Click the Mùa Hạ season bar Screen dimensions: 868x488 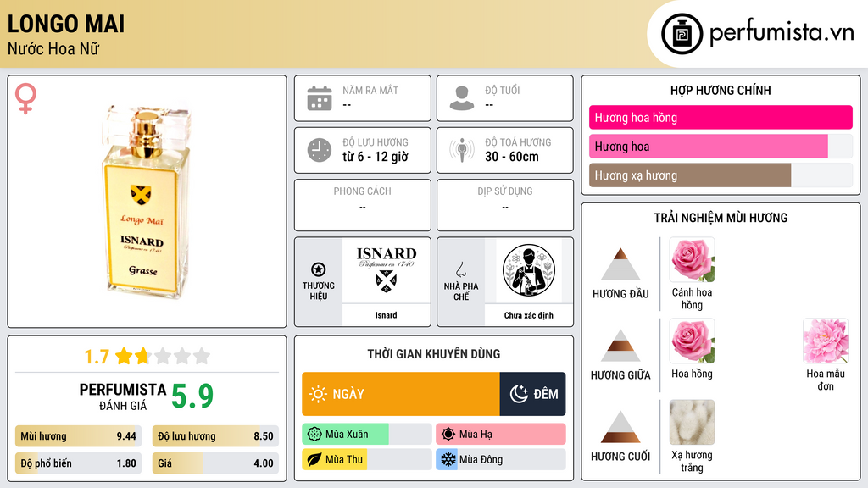tap(500, 435)
